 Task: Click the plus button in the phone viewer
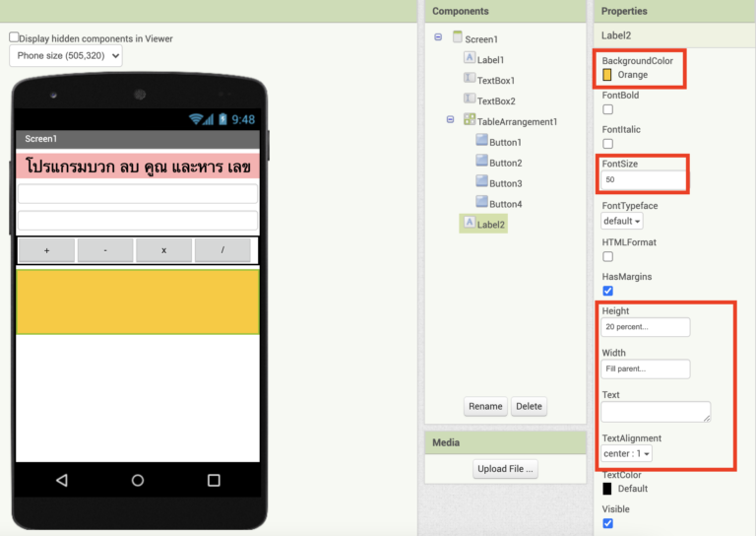47,250
